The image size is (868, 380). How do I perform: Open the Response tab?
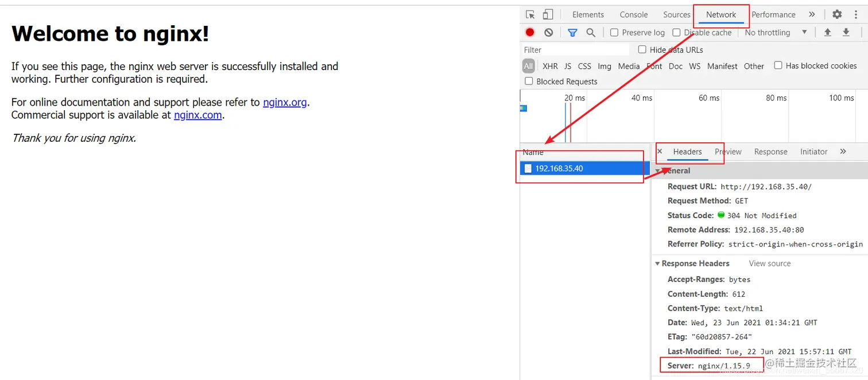click(x=770, y=152)
